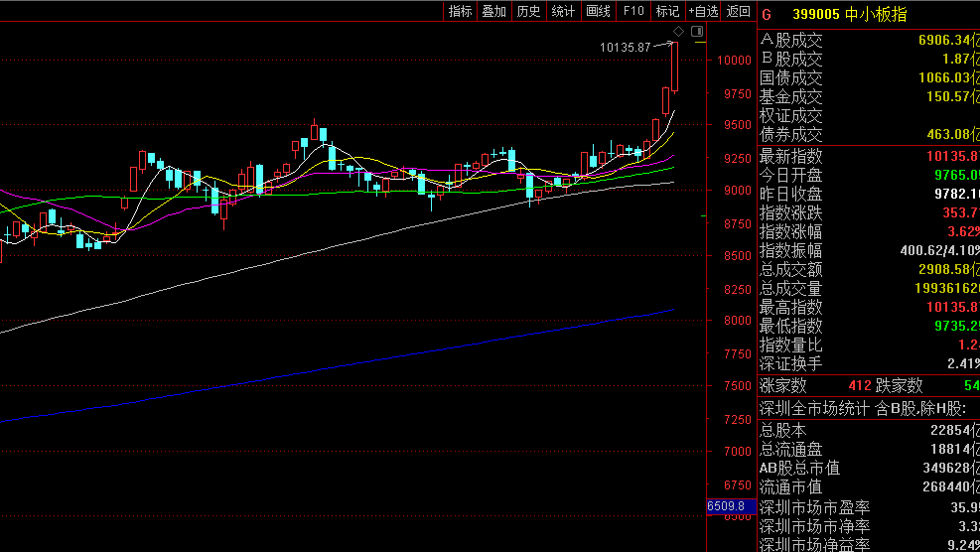This screenshot has width=980, height=552.
Task: Click the latest tall red candlestick
Action: pos(675,67)
